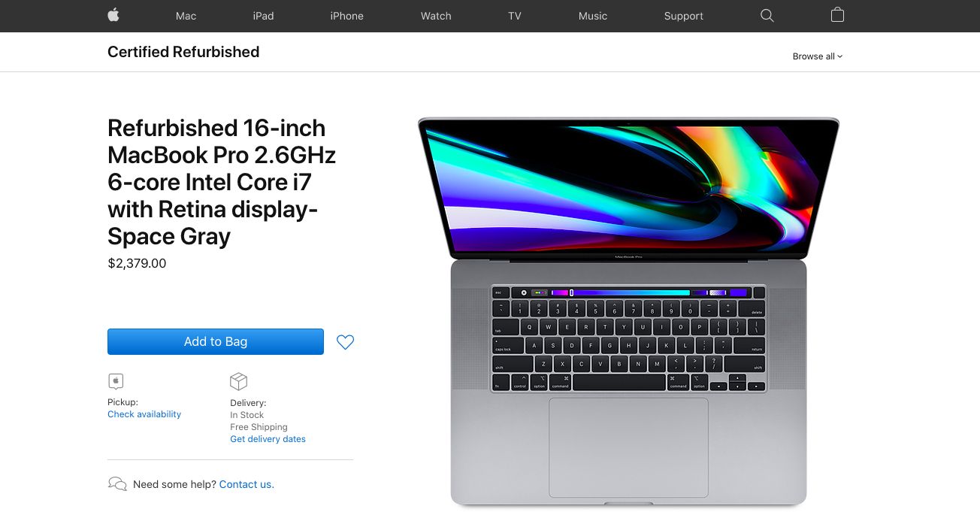980x512 pixels.
Task: Navigate to Music section
Action: pyautogui.click(x=593, y=16)
